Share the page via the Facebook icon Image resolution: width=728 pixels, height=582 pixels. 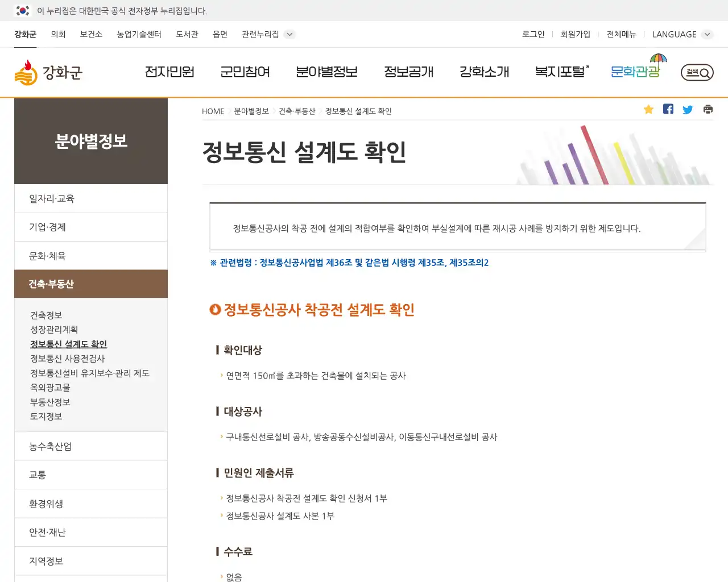(668, 110)
